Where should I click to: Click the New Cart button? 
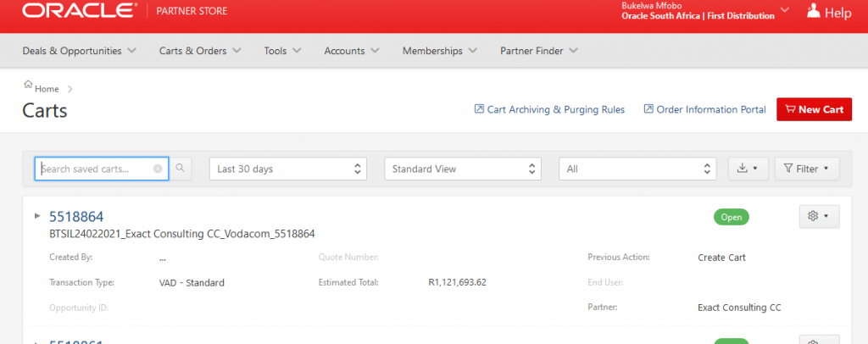pos(814,109)
